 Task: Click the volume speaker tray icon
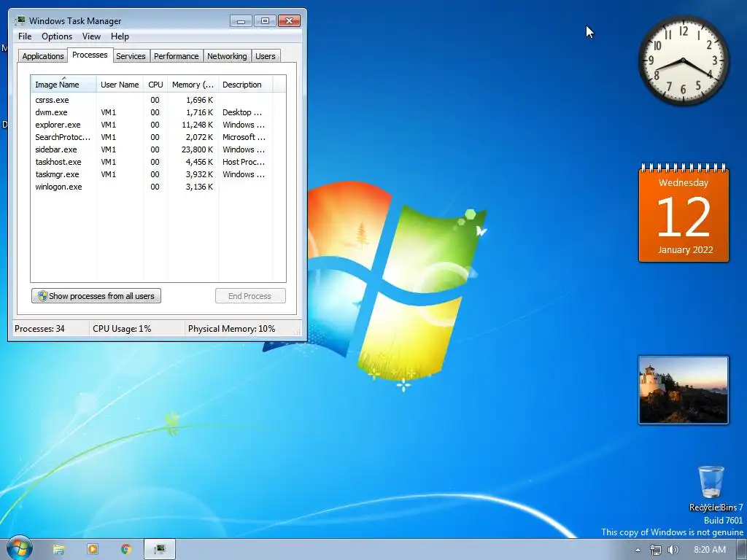tap(673, 550)
